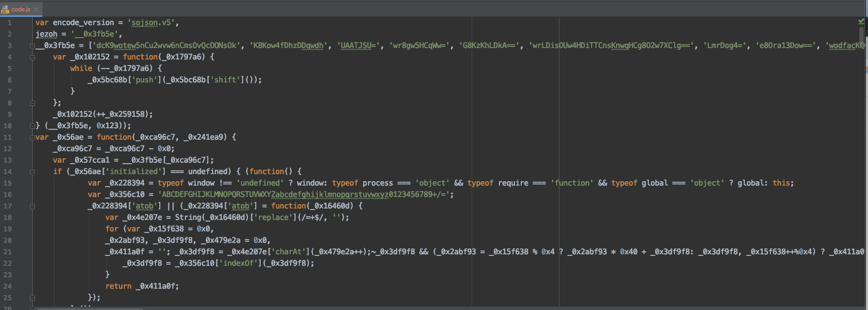
Task: Click the 'sojson.v5' string literal
Action: (x=151, y=22)
